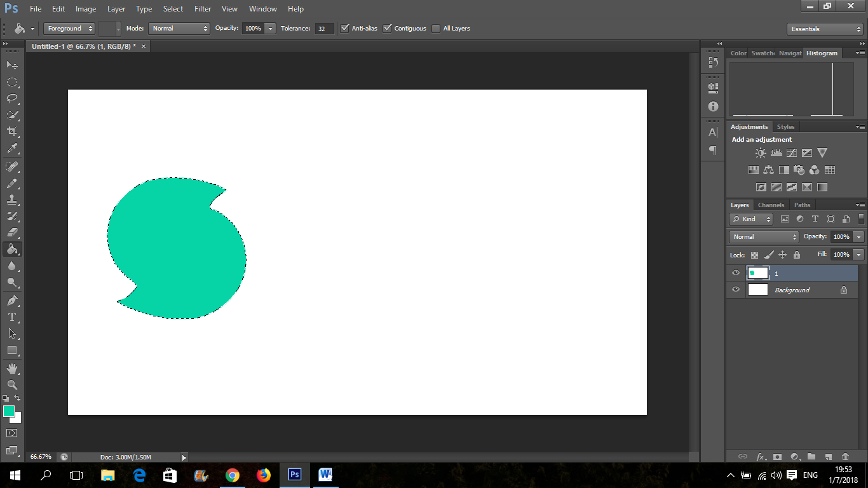Select the Move tool
This screenshot has width=868, height=488.
pyautogui.click(x=12, y=65)
